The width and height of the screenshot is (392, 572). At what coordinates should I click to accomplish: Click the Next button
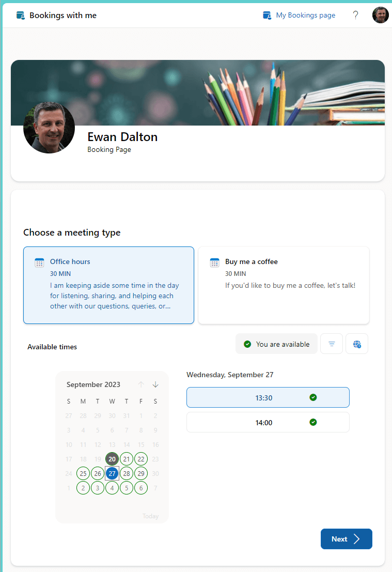click(347, 539)
